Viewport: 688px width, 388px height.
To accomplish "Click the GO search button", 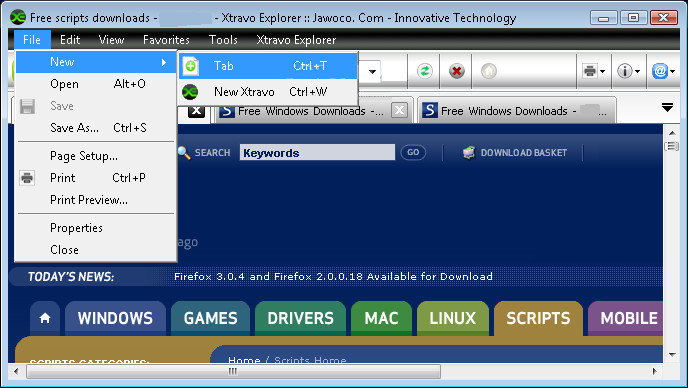I will 413,152.
